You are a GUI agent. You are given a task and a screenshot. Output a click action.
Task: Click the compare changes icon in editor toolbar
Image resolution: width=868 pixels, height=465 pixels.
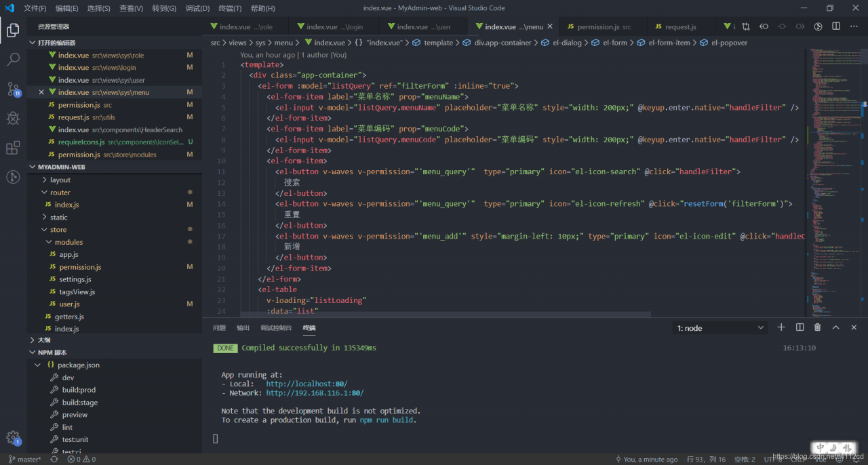point(746,26)
